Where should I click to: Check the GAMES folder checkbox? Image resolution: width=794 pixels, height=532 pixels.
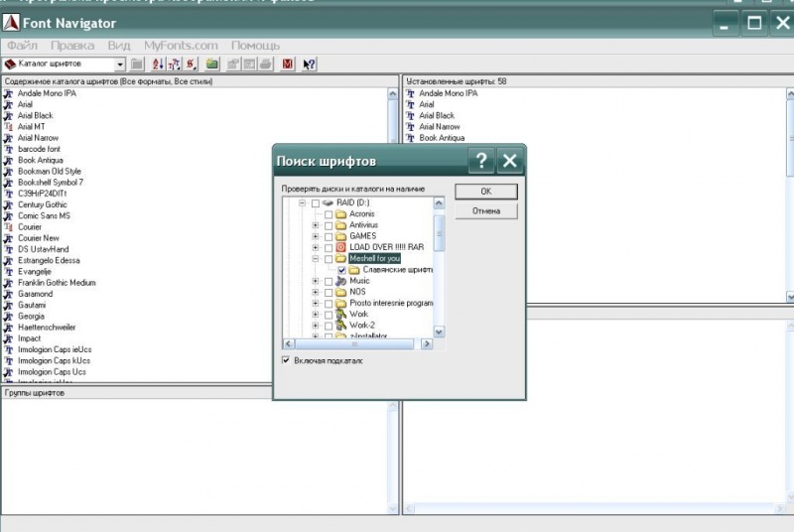[329, 236]
